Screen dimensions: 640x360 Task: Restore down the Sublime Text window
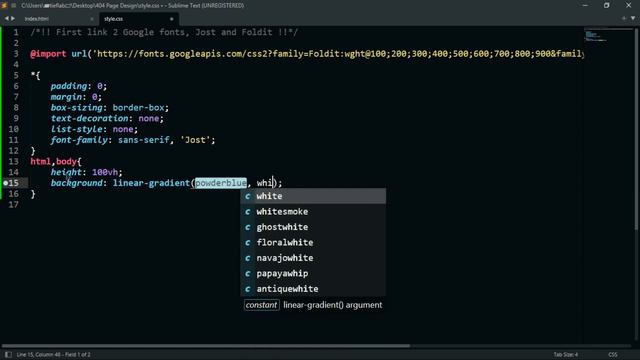coord(607,5)
